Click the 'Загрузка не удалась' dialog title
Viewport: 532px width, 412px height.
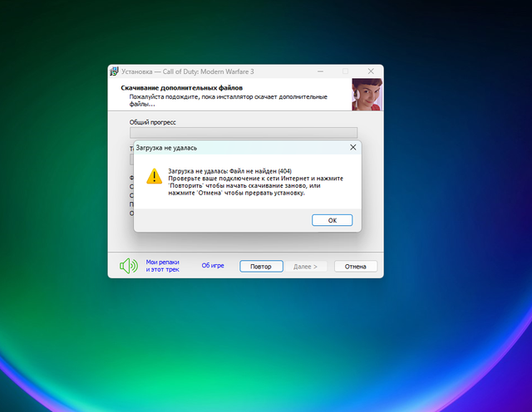coord(166,148)
